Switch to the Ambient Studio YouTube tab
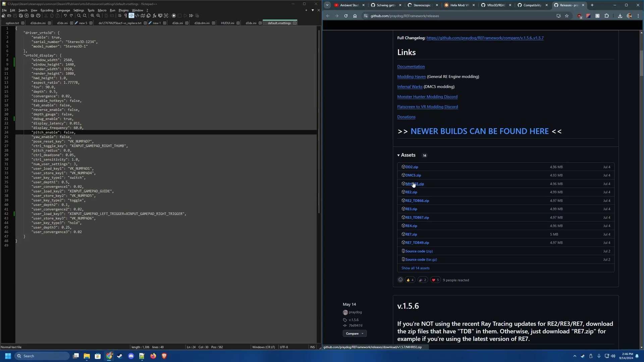 point(349,5)
